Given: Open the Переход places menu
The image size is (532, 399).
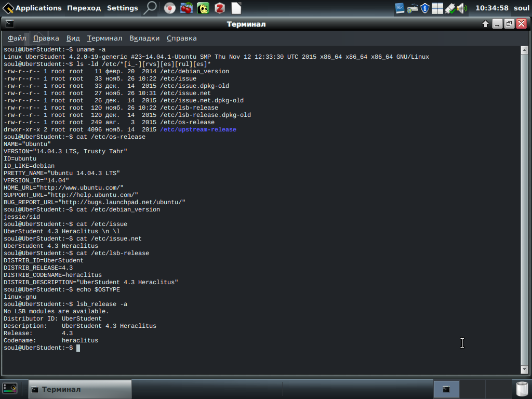Looking at the screenshot, I should click(84, 8).
